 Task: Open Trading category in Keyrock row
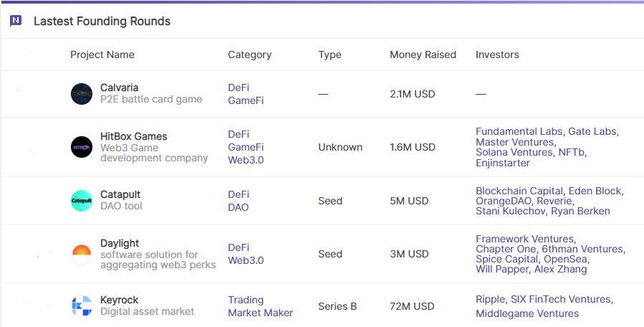pyautogui.click(x=246, y=300)
